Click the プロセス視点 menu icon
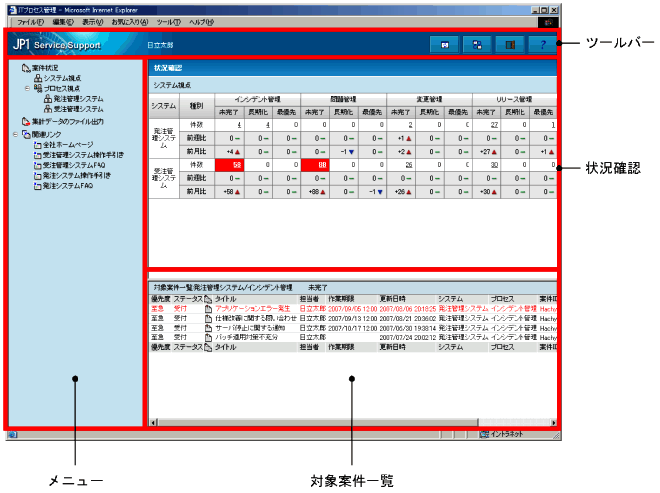 38,88
